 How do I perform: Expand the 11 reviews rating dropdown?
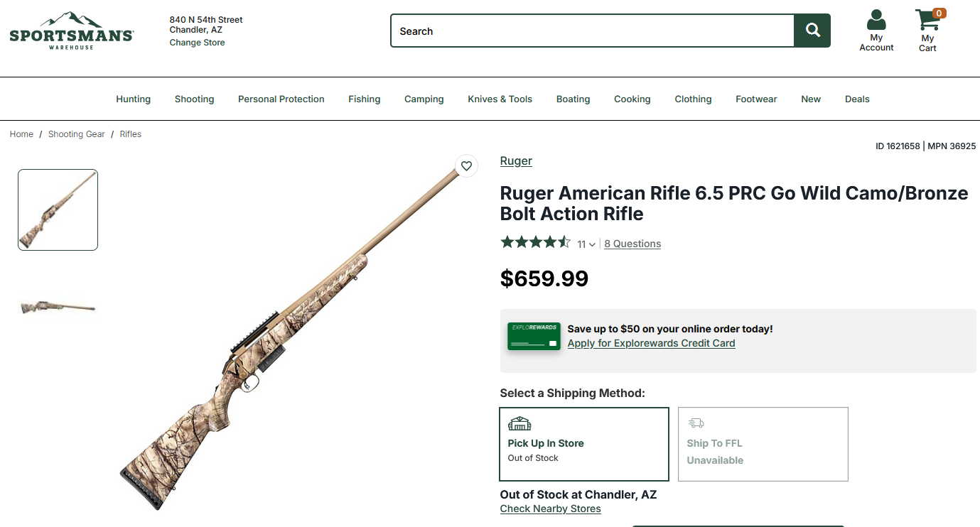click(586, 244)
